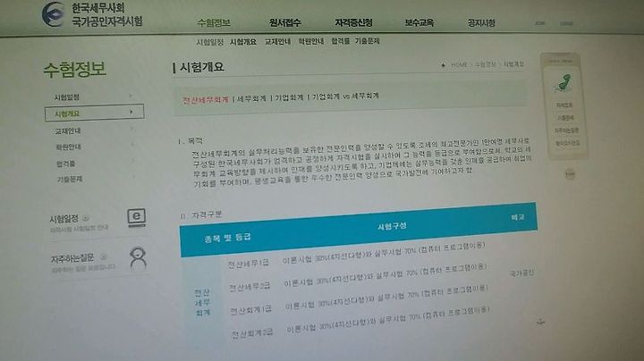Click 수험정보 in the breadcrumb trail
644x361 pixels.
point(485,64)
